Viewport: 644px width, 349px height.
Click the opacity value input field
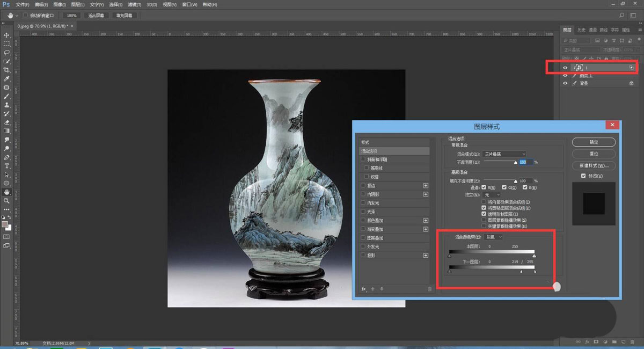[526, 162]
